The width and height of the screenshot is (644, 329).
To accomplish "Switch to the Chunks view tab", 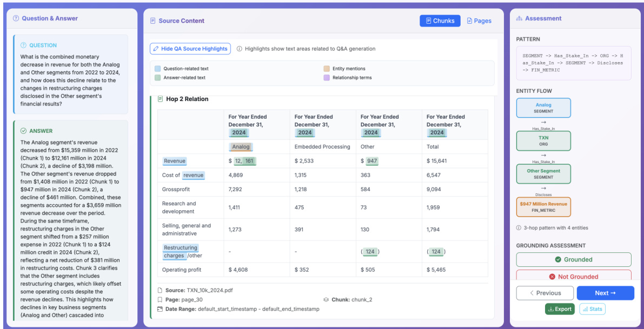I will click(440, 21).
